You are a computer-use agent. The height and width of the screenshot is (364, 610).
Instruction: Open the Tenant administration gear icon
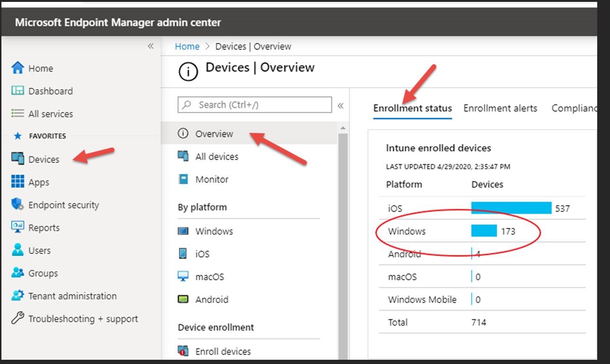click(x=18, y=296)
